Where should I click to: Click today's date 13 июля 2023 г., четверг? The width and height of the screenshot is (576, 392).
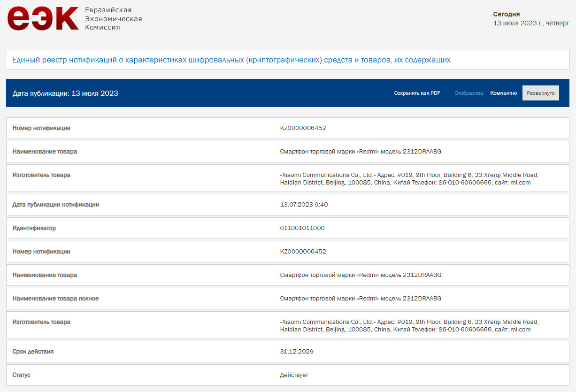coord(530,23)
